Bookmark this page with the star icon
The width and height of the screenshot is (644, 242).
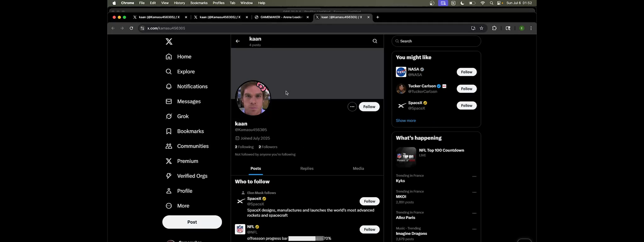click(x=481, y=28)
